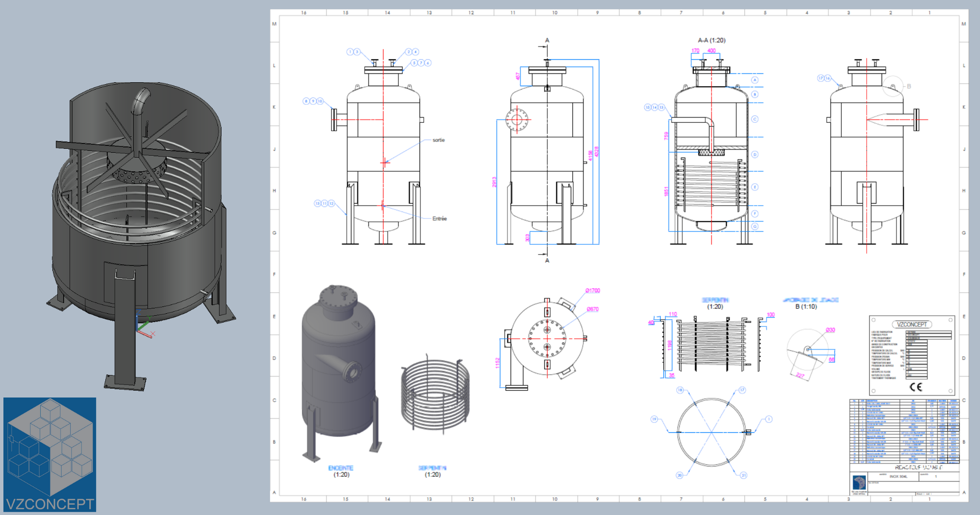
Task: Select the ENCEINTE (1:20) view caption
Action: pyautogui.click(x=341, y=471)
